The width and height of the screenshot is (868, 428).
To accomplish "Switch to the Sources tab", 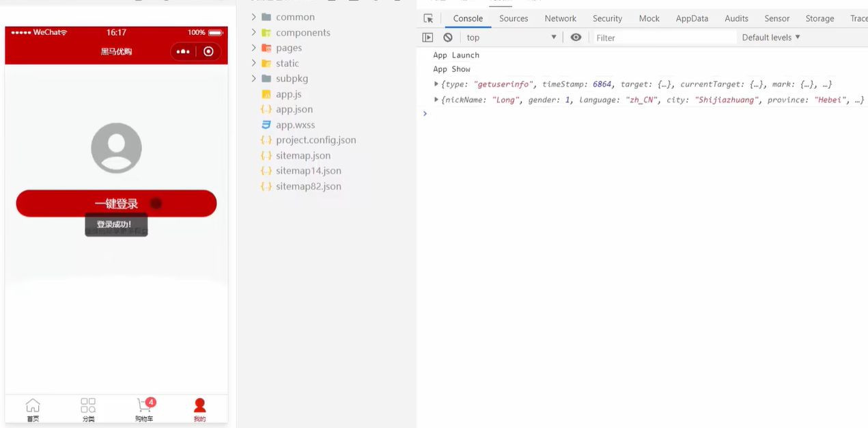I will click(514, 18).
